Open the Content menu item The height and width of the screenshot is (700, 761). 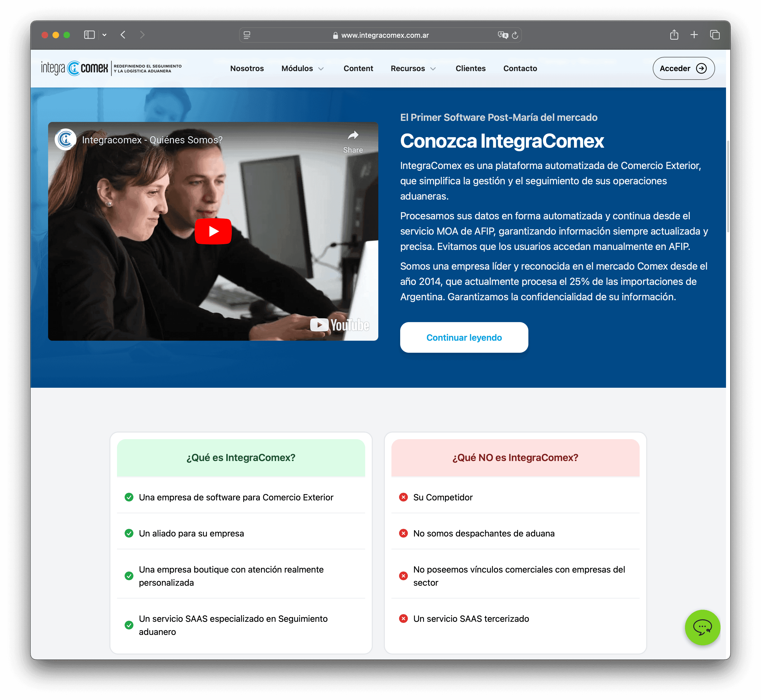pos(358,69)
